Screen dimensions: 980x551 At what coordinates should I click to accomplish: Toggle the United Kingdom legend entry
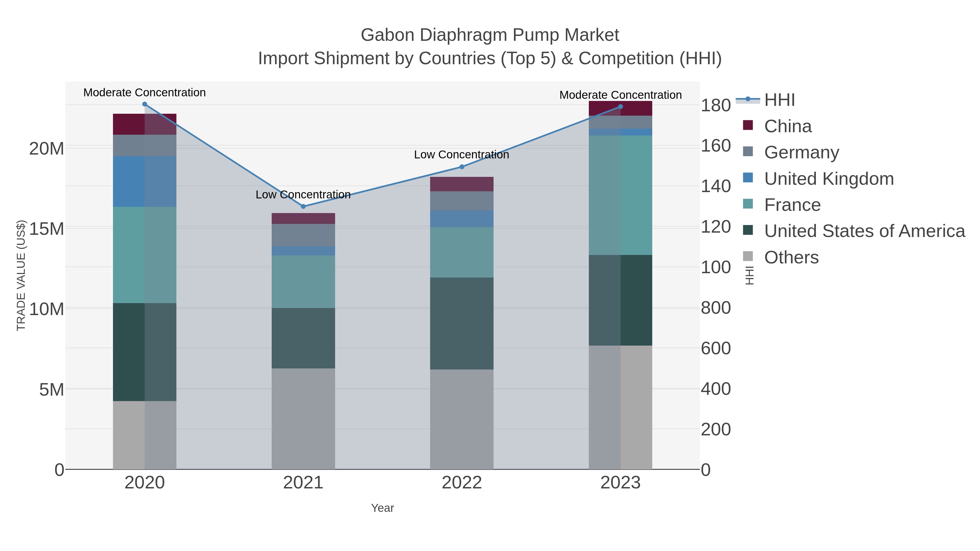click(x=818, y=179)
